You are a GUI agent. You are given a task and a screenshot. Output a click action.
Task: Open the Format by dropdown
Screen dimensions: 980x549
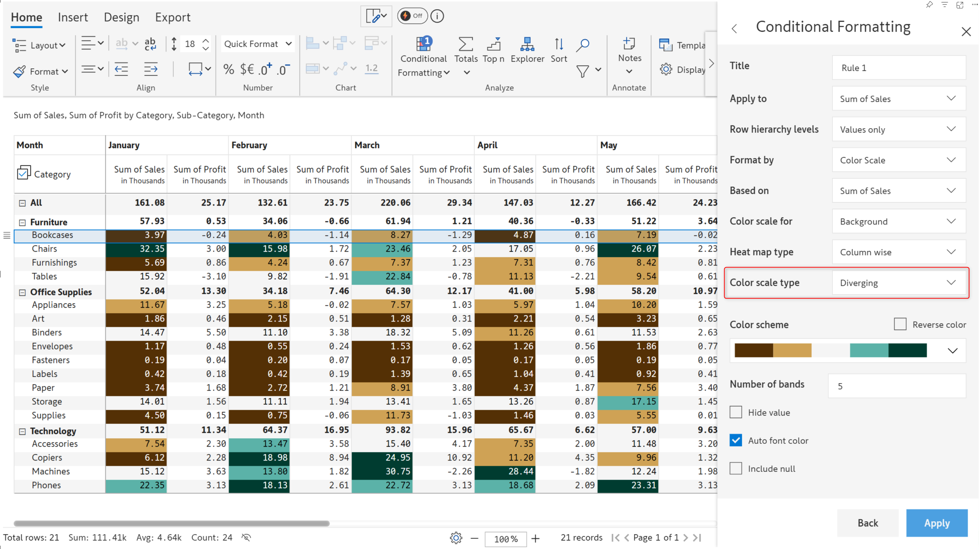(x=899, y=160)
